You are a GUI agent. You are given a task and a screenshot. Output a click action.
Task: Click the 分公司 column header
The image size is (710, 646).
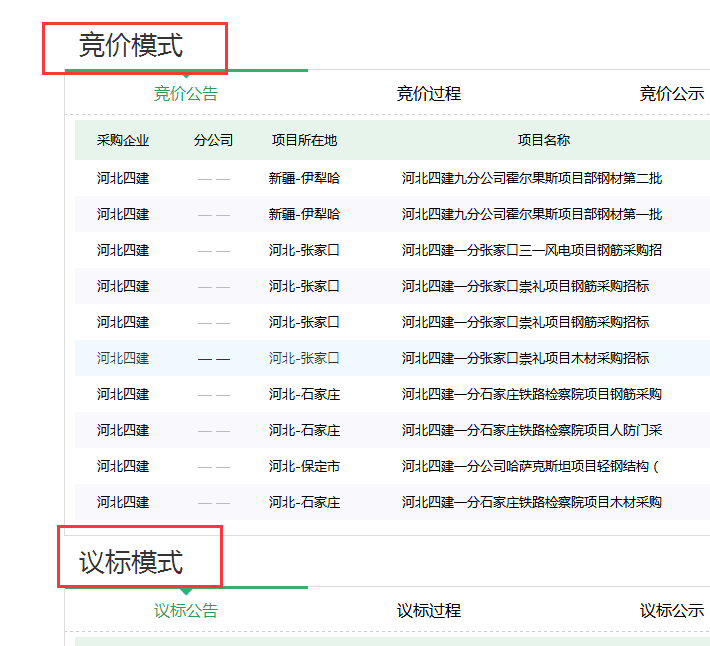(x=213, y=140)
